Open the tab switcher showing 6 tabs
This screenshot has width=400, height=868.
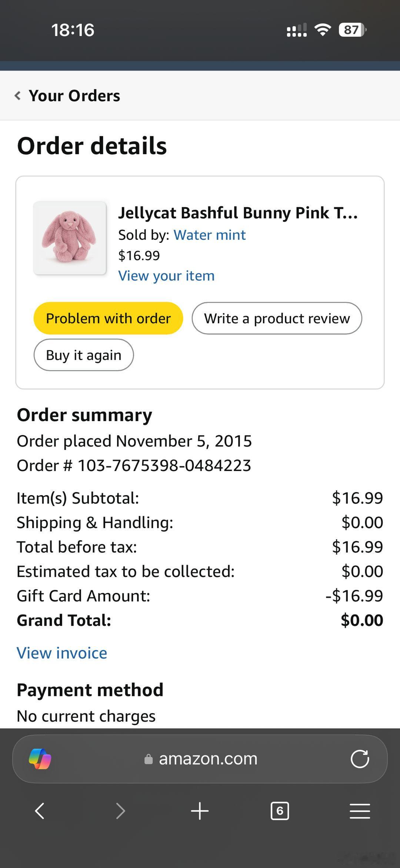click(280, 811)
